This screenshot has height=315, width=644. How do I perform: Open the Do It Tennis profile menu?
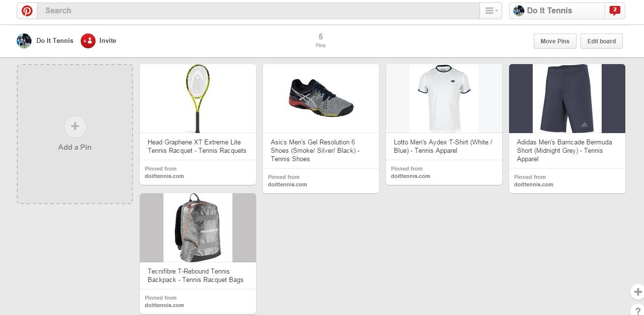click(556, 11)
